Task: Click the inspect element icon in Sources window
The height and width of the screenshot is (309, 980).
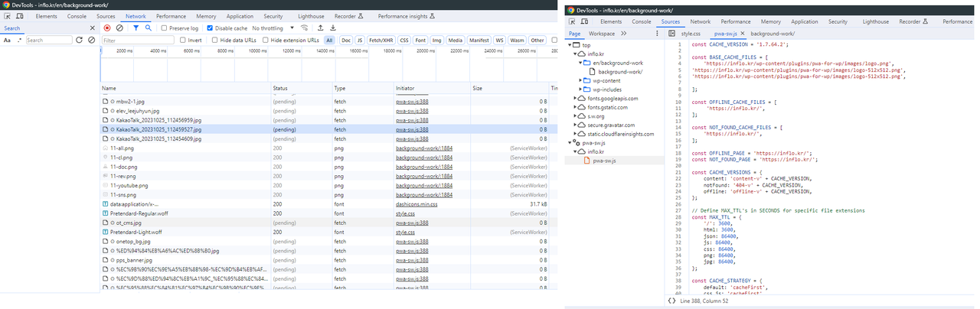Action: [x=573, y=22]
